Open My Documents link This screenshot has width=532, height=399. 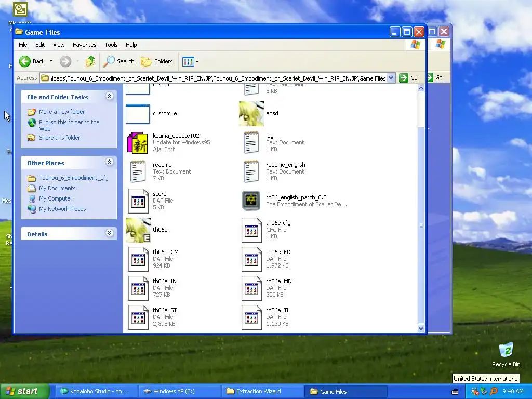[57, 188]
